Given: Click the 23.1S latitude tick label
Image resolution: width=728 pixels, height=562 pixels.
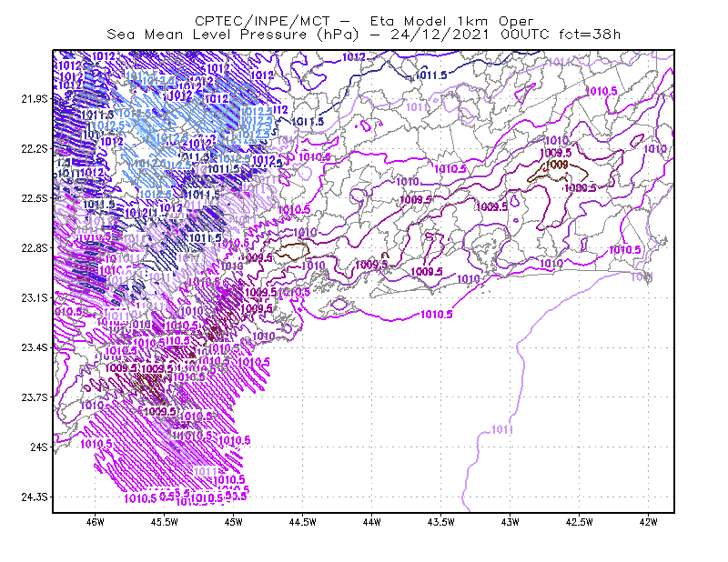Looking at the screenshot, I should coord(35,298).
